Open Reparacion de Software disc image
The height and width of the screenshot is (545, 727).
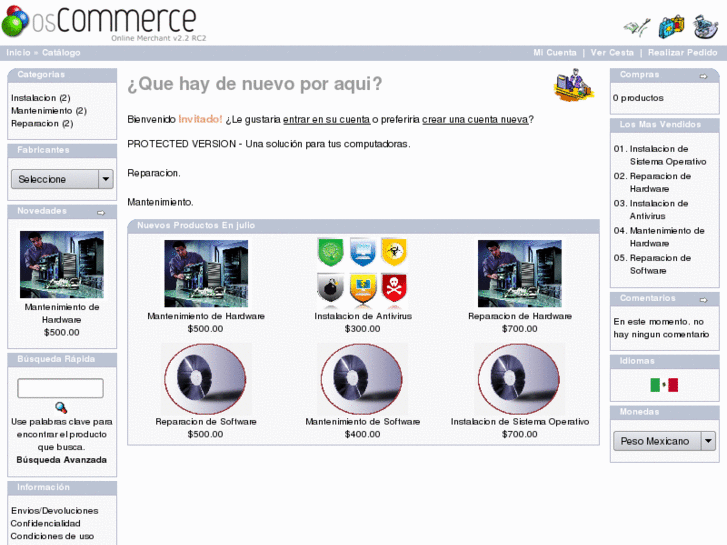click(206, 379)
